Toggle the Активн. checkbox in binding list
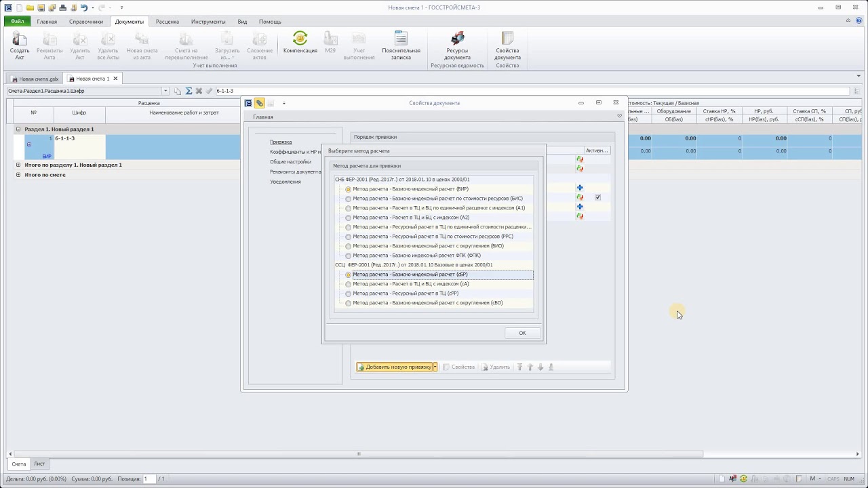 click(597, 197)
